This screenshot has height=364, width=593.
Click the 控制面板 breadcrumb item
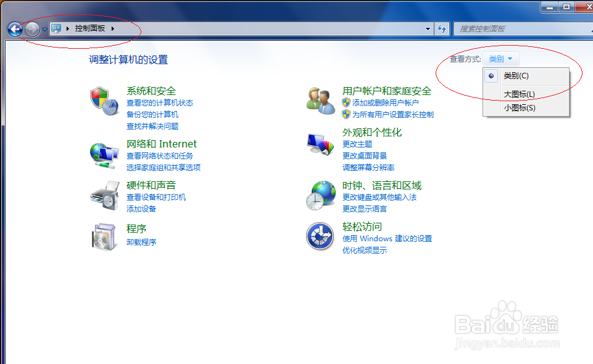(90, 28)
